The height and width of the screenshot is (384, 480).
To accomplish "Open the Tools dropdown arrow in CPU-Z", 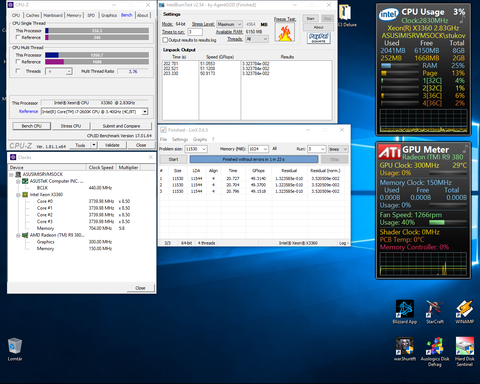I will point(94,145).
